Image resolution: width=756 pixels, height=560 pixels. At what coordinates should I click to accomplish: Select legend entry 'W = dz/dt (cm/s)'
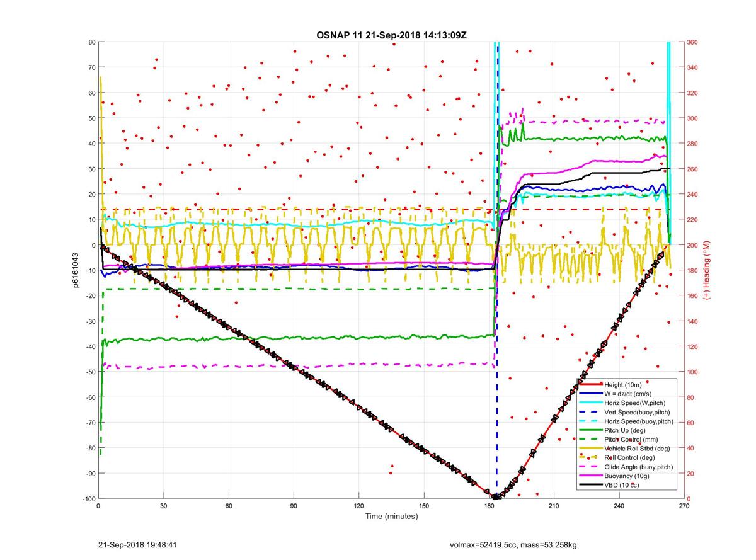[628, 394]
